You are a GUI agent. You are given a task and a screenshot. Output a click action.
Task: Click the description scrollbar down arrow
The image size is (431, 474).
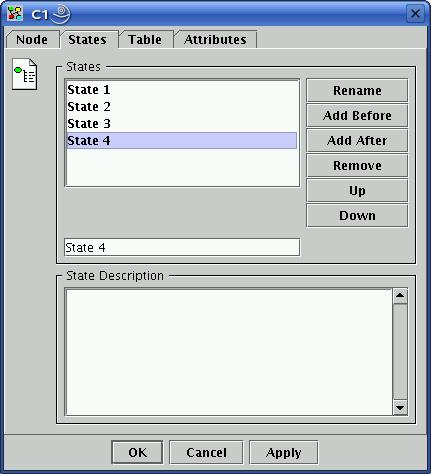(x=400, y=407)
